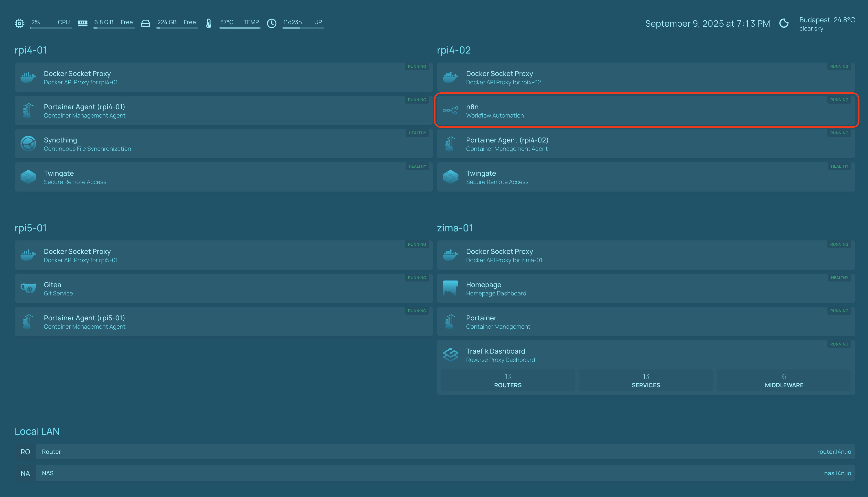Click the moon weather icon
This screenshot has width=868, height=497.
(784, 23)
